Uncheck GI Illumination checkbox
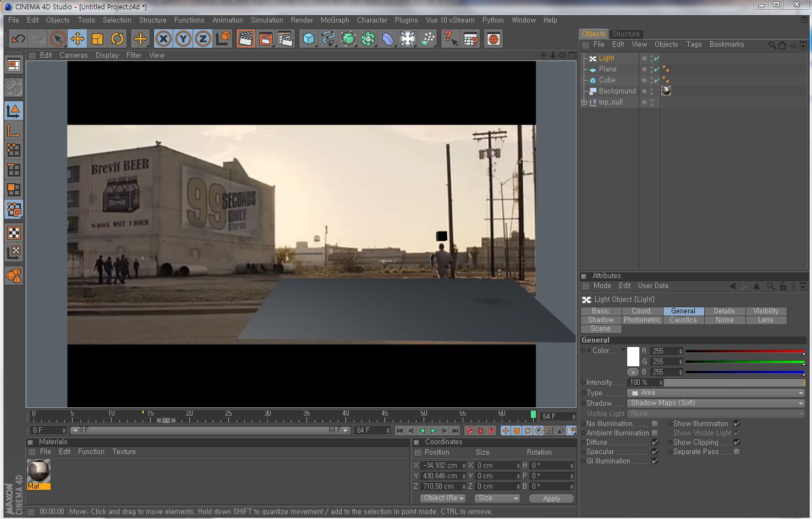The height and width of the screenshot is (519, 812). pyautogui.click(x=655, y=461)
